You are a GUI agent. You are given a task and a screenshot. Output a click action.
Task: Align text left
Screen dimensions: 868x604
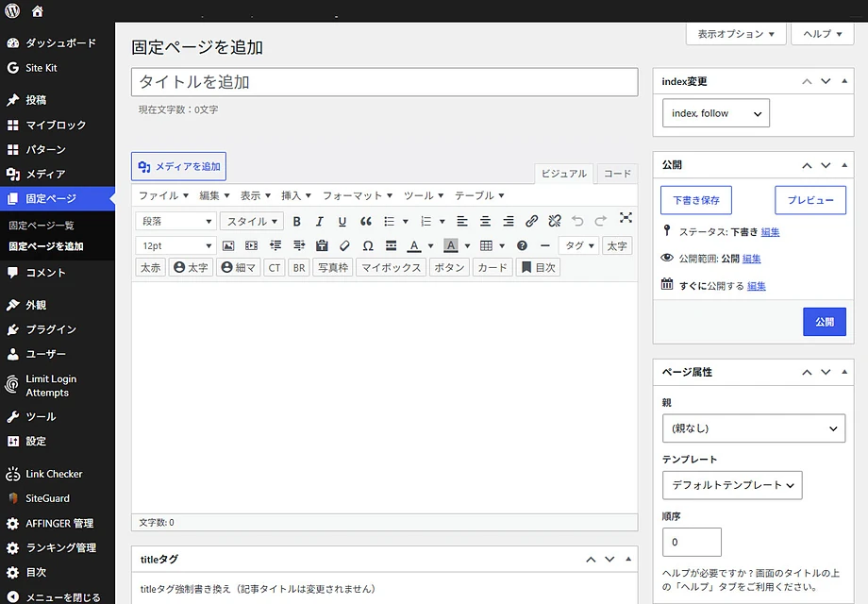pyautogui.click(x=462, y=222)
